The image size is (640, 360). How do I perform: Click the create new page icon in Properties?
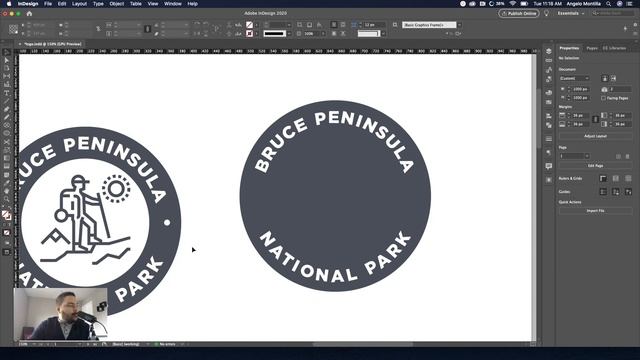tap(618, 156)
